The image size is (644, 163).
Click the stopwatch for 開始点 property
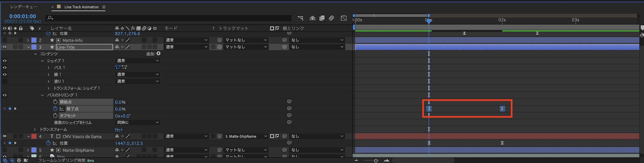pyautogui.click(x=55, y=102)
